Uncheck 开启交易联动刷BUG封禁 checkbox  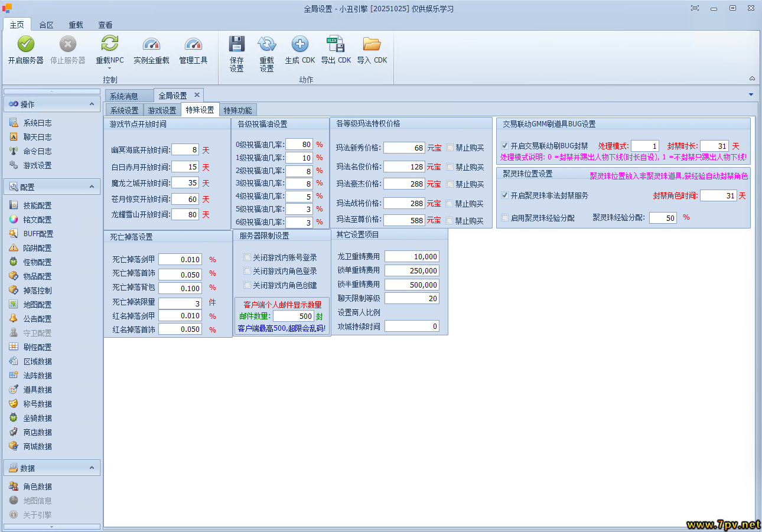pos(504,146)
